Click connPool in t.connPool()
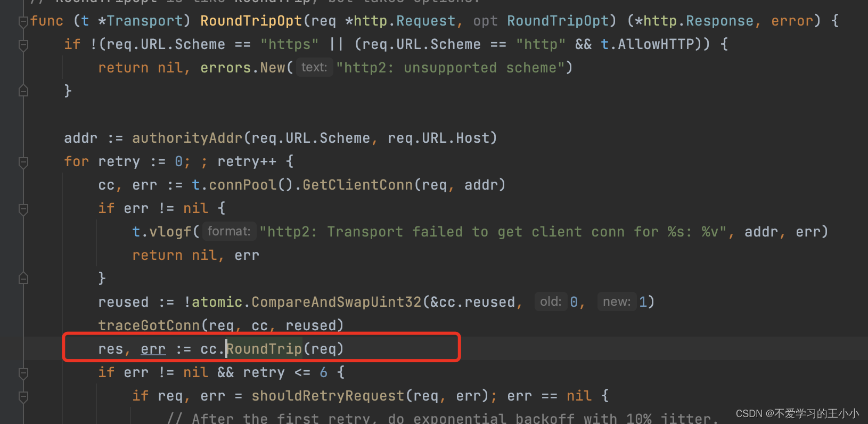 click(x=243, y=185)
